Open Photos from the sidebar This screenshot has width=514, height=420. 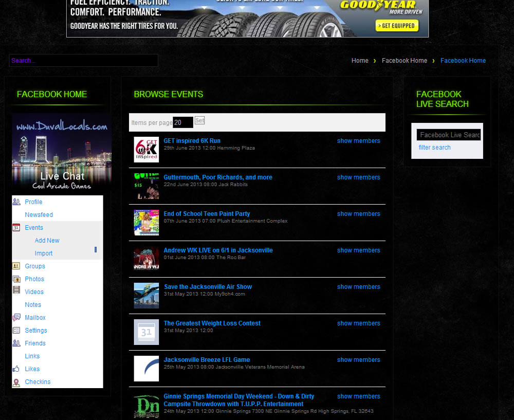point(34,279)
